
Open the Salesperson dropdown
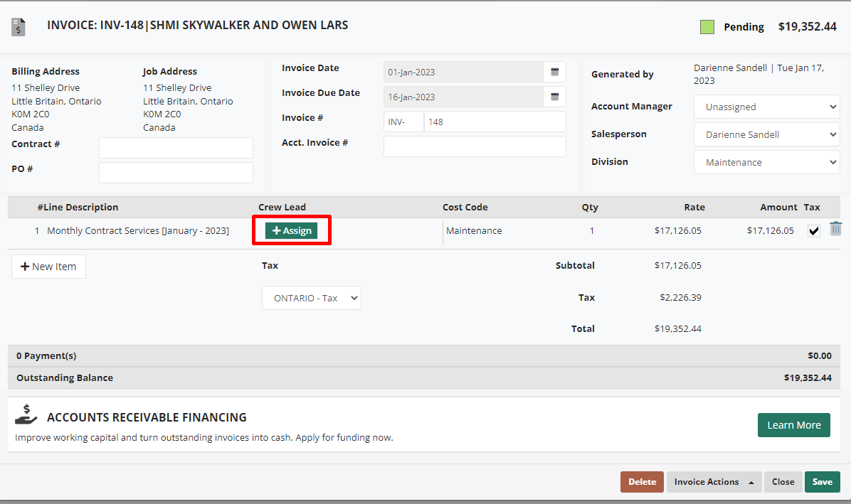766,134
